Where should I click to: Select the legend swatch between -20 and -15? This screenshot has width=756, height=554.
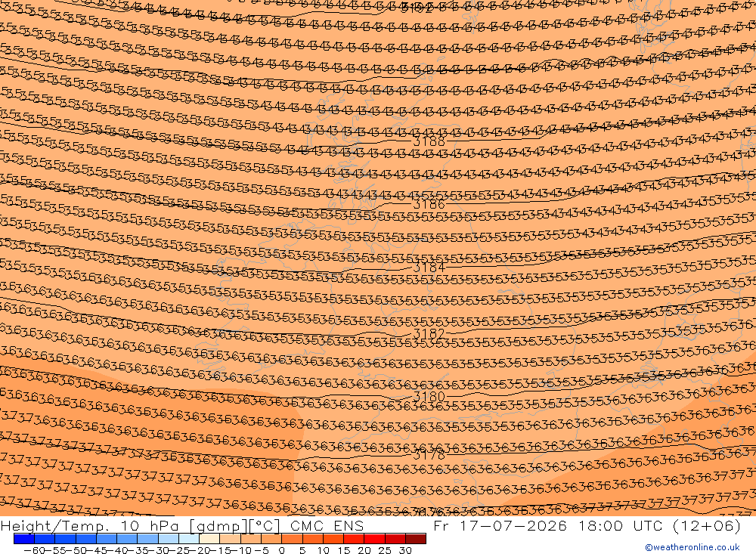click(x=209, y=539)
